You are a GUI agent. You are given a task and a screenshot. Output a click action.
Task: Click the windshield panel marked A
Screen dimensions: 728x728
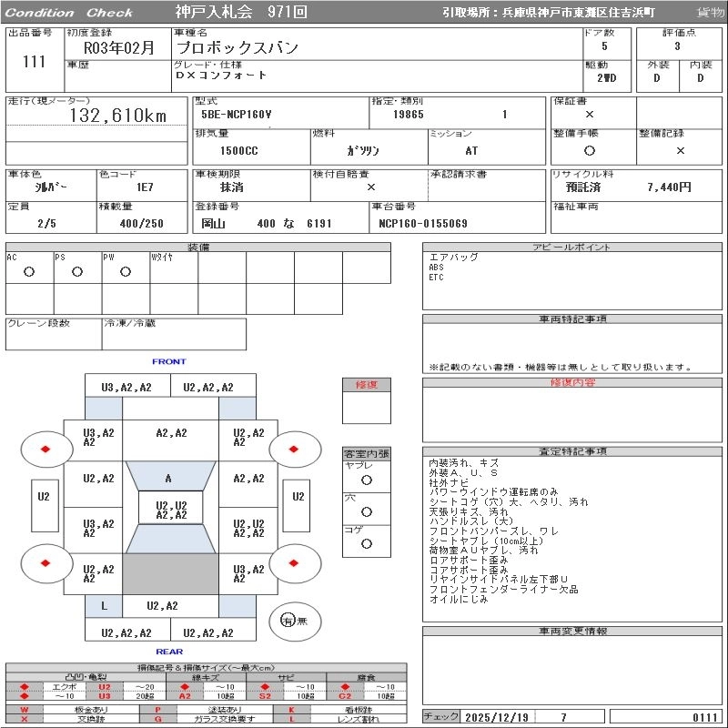pos(169,478)
